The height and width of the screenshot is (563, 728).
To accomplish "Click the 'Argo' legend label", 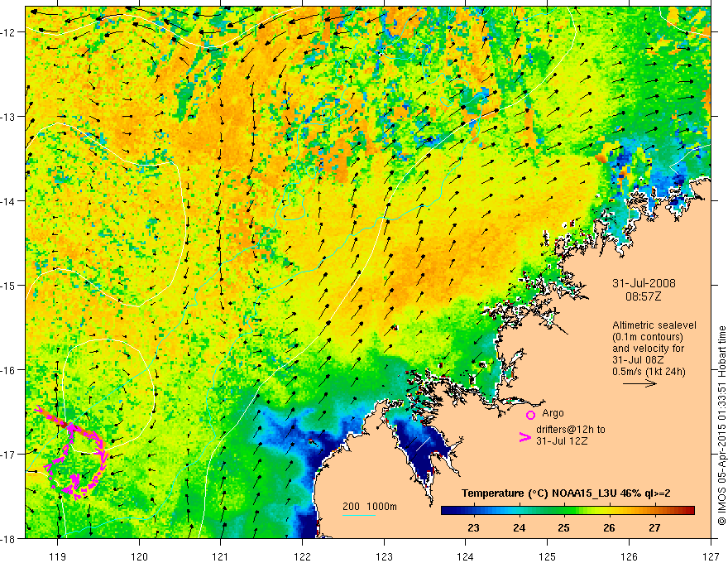I will (553, 413).
